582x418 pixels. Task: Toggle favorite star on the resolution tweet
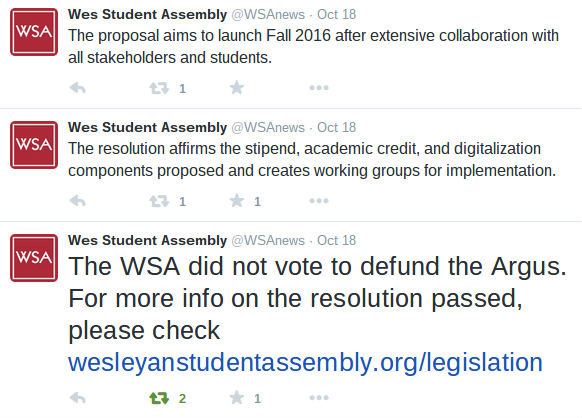236,201
